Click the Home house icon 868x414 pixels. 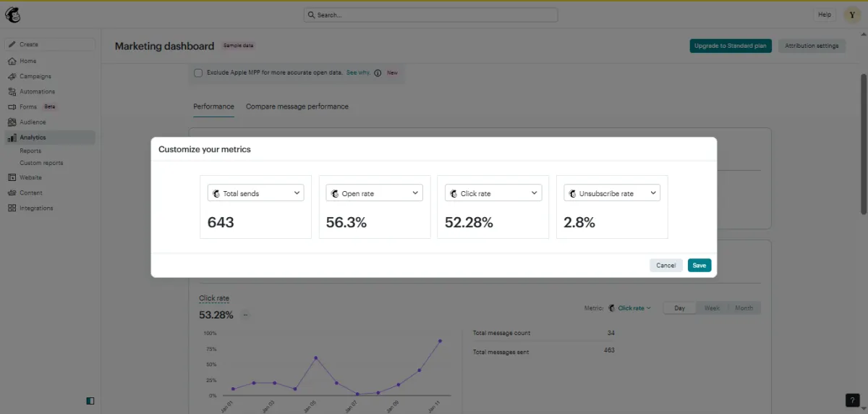pyautogui.click(x=12, y=61)
